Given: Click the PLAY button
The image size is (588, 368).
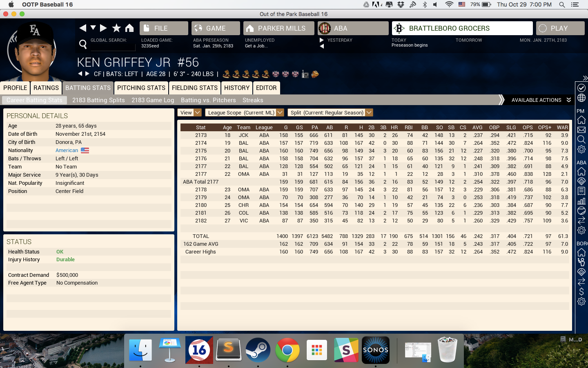Looking at the screenshot, I should 560,28.
